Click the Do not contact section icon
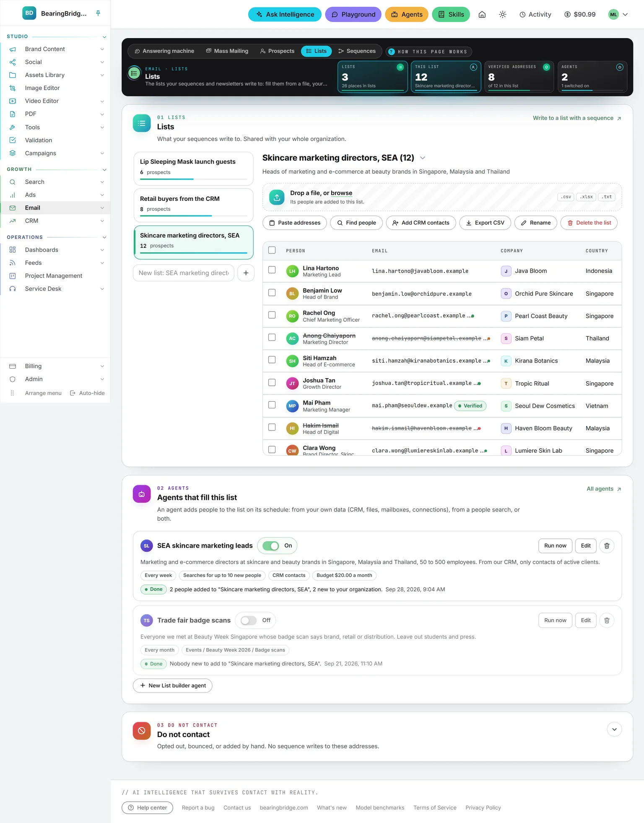The height and width of the screenshot is (823, 644). (142, 731)
